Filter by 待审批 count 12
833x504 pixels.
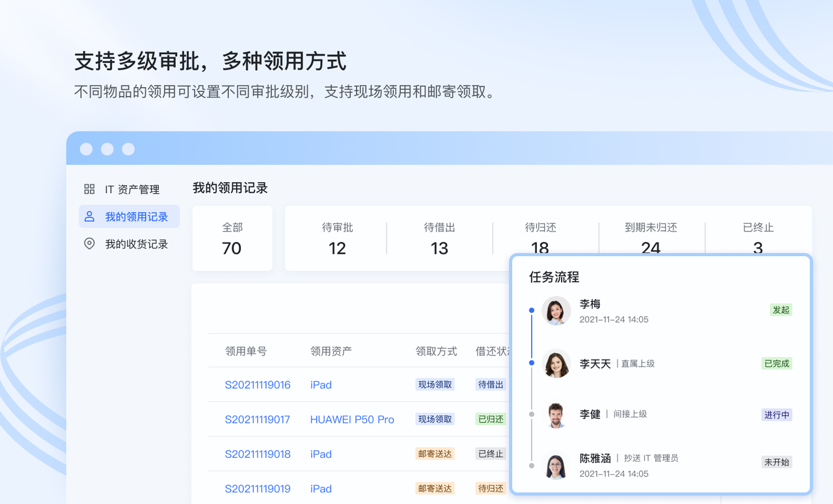point(337,239)
